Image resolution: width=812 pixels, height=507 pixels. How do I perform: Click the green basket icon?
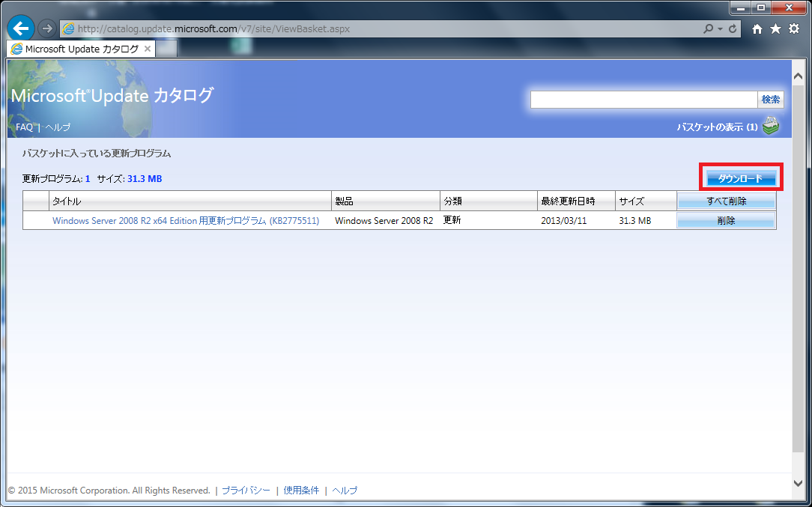(771, 127)
